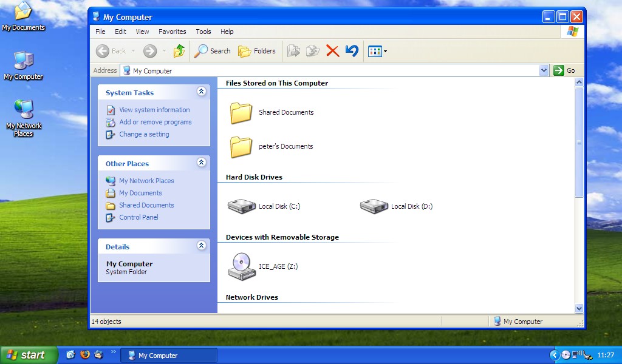Click Add or remove programs link
The image size is (622, 364).
[x=155, y=123]
